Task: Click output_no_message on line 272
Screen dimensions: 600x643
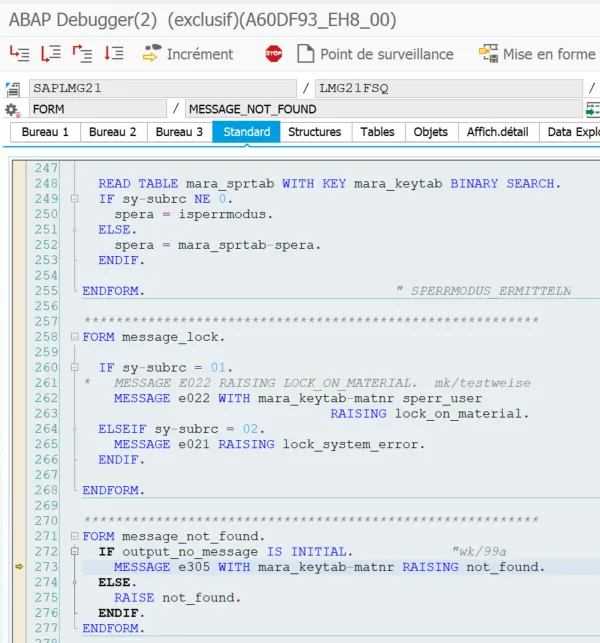Action: pyautogui.click(x=190, y=552)
